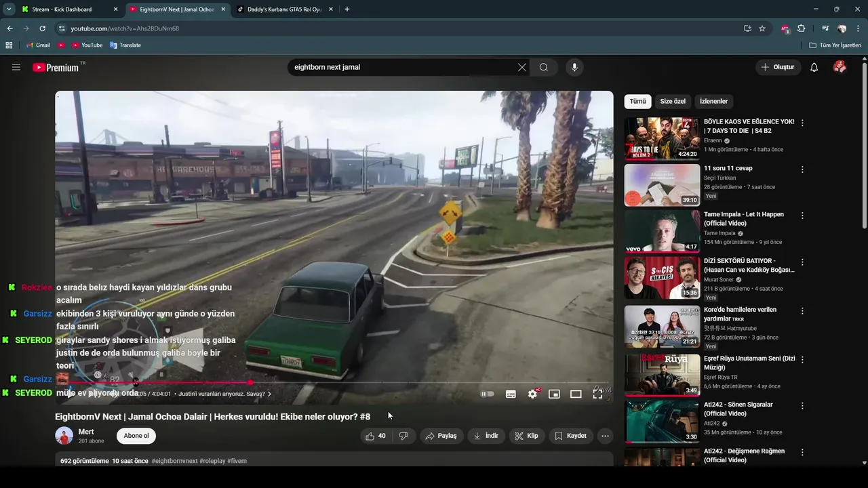Open options for Ati242 Değişmene Rağmen
This screenshot has height=488, width=868.
pyautogui.click(x=802, y=452)
